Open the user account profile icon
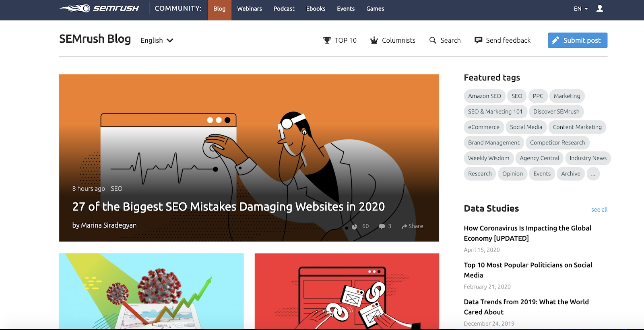Screen dimensions: 644x330 point(600,8)
